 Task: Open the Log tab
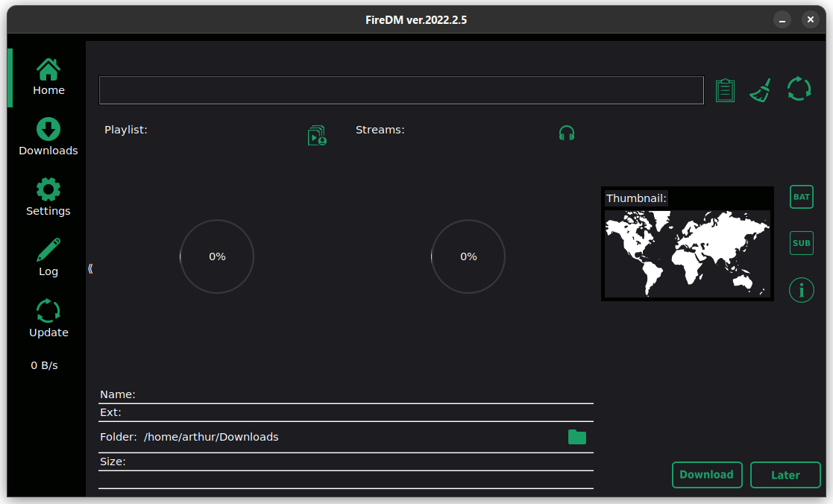pyautogui.click(x=48, y=257)
